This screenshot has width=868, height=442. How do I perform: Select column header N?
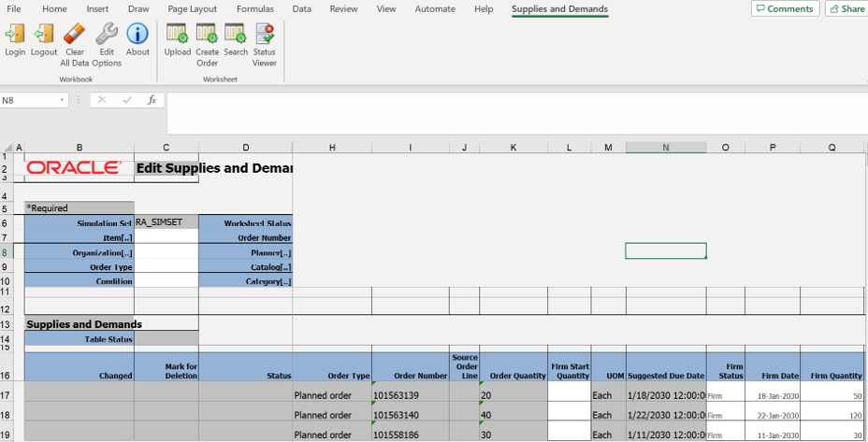[666, 147]
